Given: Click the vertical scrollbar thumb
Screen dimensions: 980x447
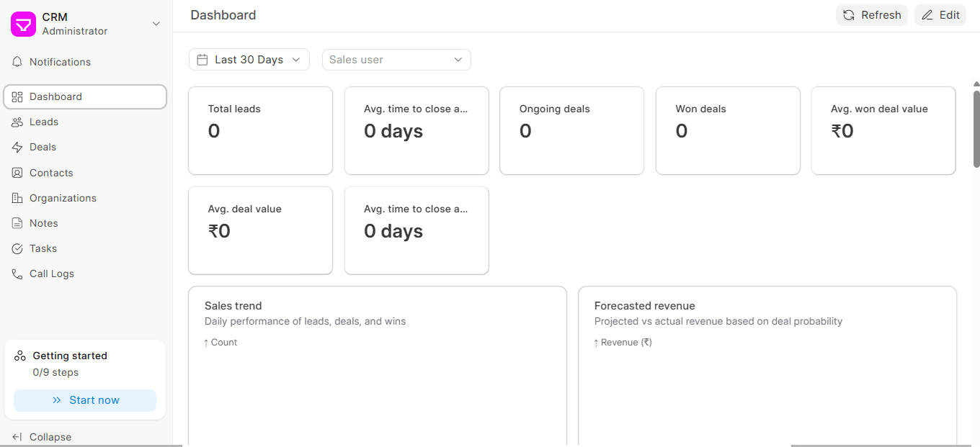Looking at the screenshot, I should tap(976, 130).
